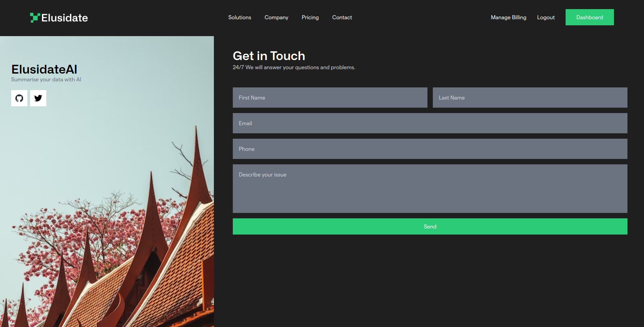The height and width of the screenshot is (327, 644).
Task: Select the Contact nav item
Action: (342, 17)
